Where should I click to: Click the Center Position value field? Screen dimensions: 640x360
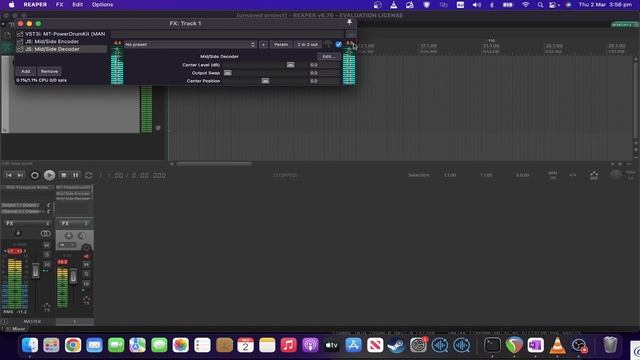324,81
